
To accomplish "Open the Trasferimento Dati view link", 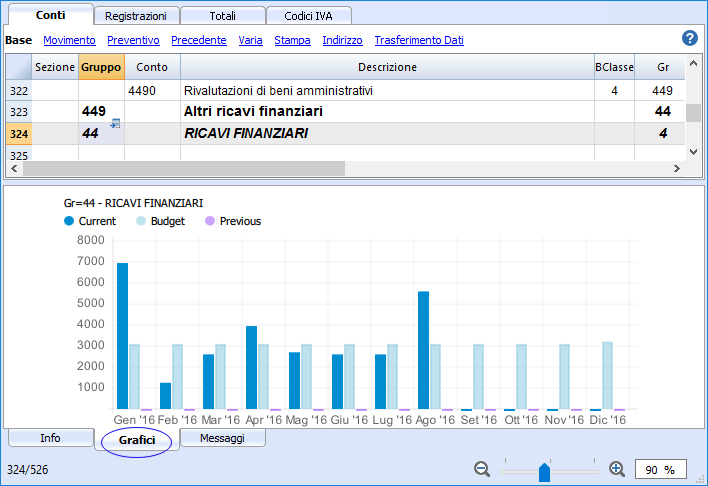I will coord(419,40).
